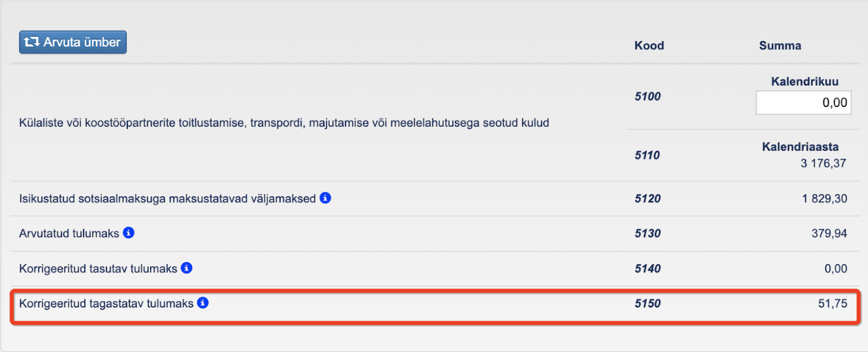This screenshot has width=868, height=352.
Task: Click the Kood column header
Action: 649,46
